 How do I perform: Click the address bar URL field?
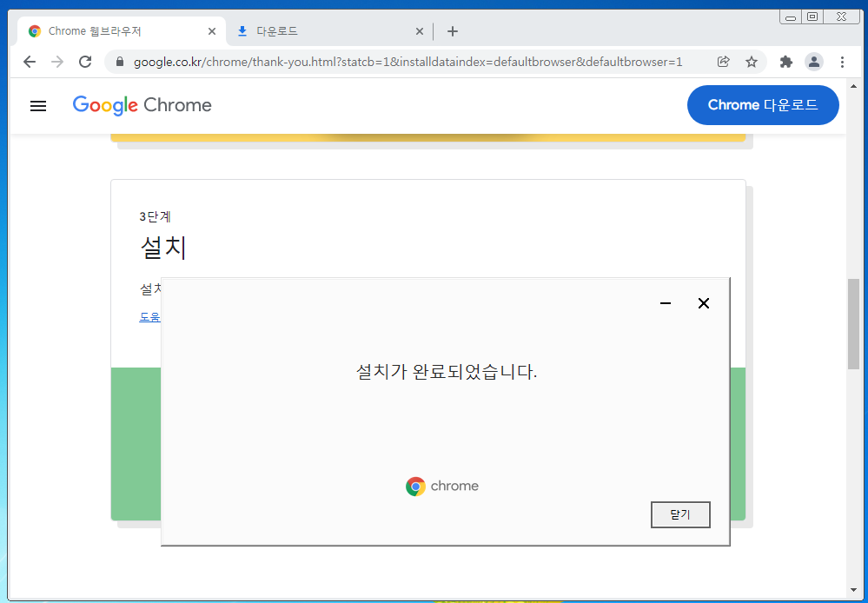[x=408, y=62]
